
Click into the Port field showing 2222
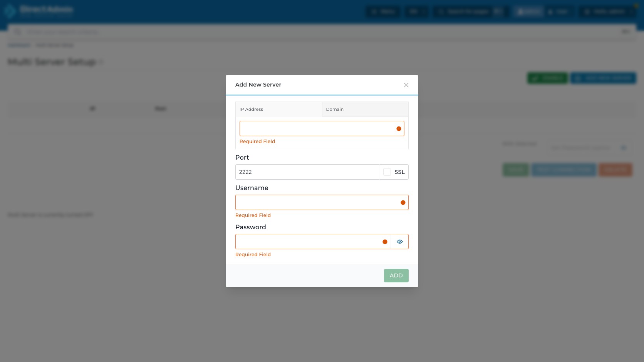[x=307, y=172]
